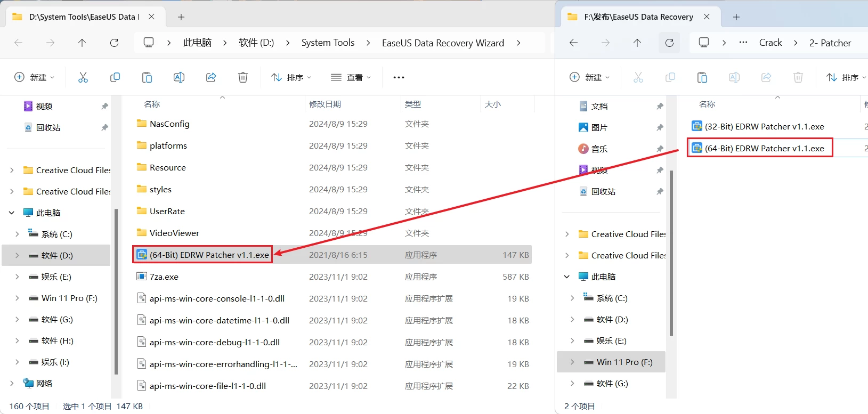
Task: Open the 排序 dropdown in right window
Action: coord(846,77)
